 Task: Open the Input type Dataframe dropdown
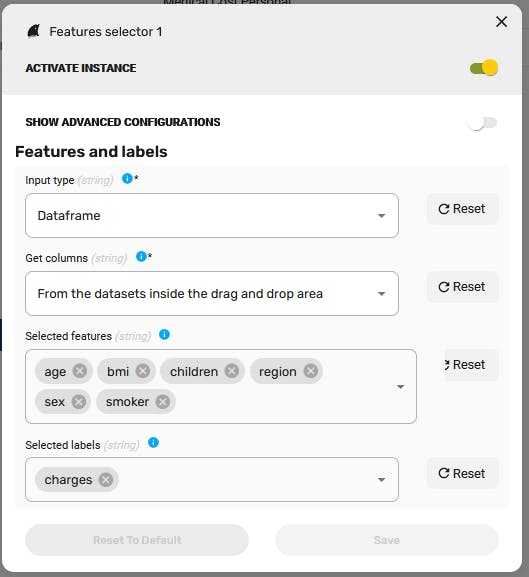tap(212, 215)
